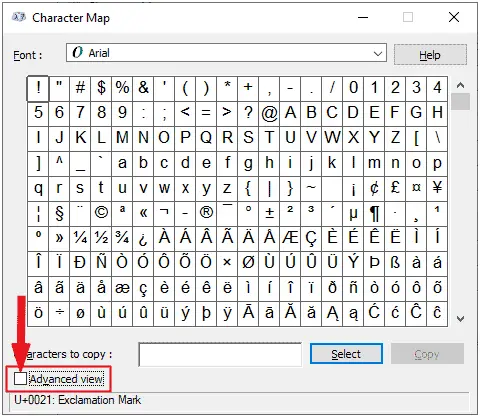Select the at sign @ character
The height and width of the screenshot is (417, 480).
click(x=269, y=113)
